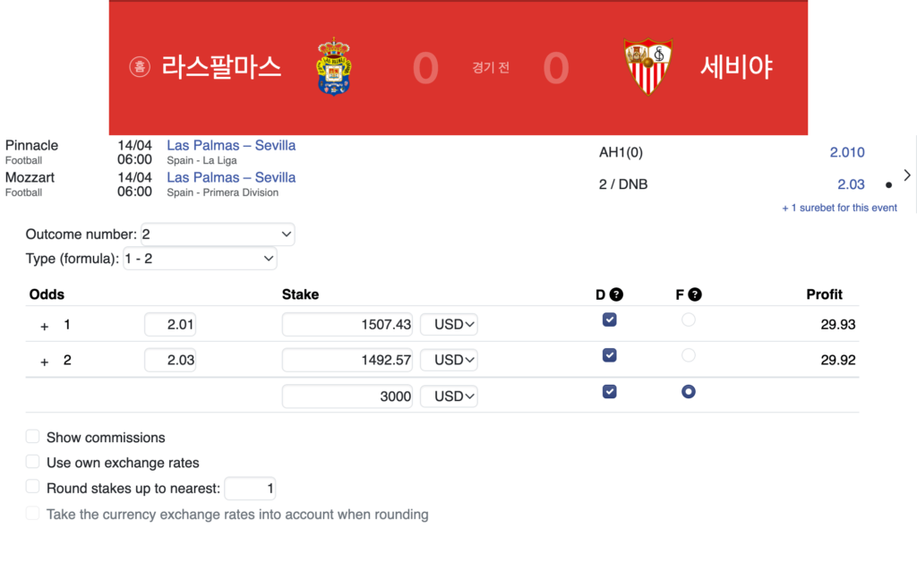The image size is (917, 588).
Task: Open the Outcome number dropdown
Action: (218, 234)
